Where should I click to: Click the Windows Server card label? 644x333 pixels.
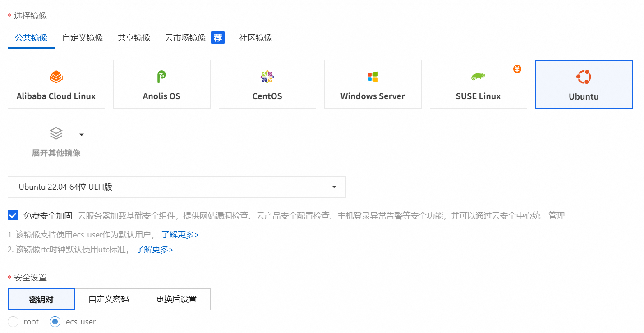pyautogui.click(x=373, y=96)
